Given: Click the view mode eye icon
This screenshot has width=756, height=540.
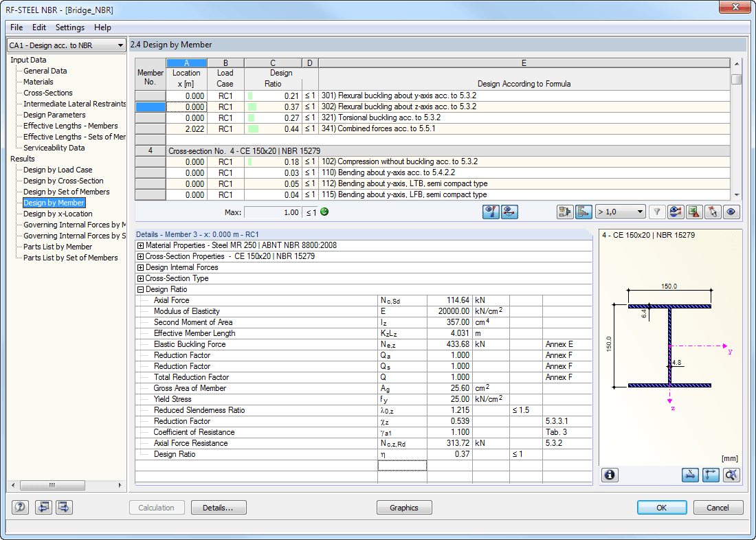Looking at the screenshot, I should [731, 212].
